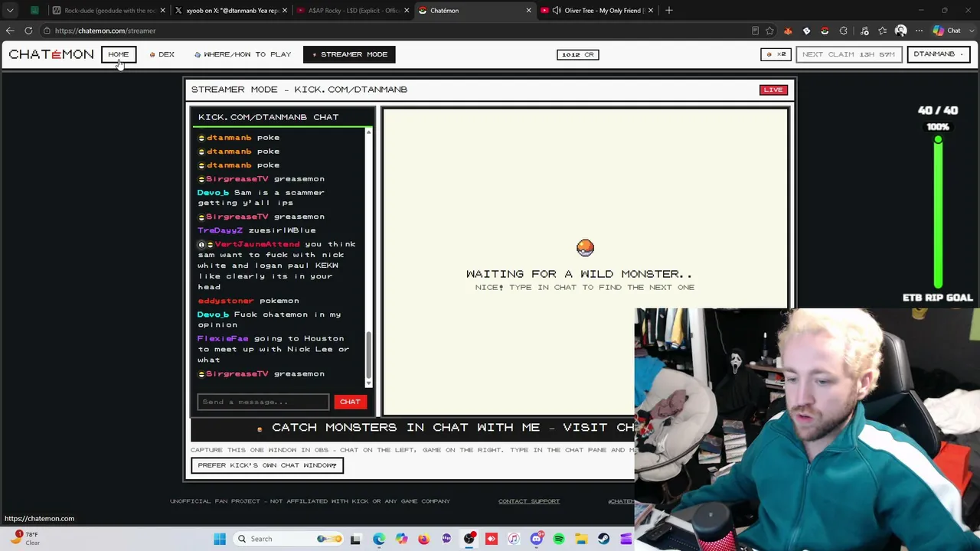Click the x2 ball count badge
The height and width of the screenshot is (551, 980).
[776, 54]
